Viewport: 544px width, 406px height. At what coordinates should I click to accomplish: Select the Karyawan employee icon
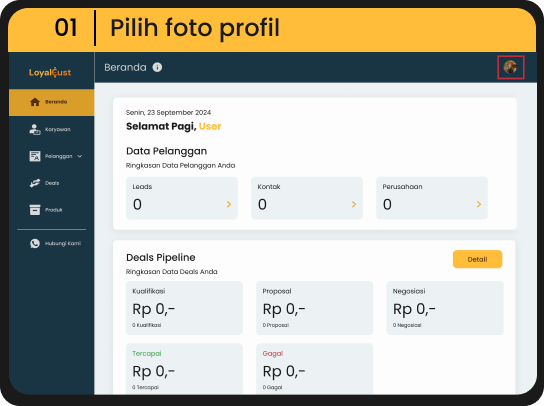[35, 129]
